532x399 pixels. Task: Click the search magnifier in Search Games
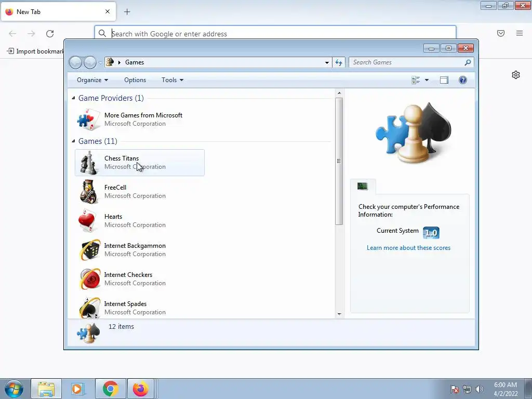(468, 62)
